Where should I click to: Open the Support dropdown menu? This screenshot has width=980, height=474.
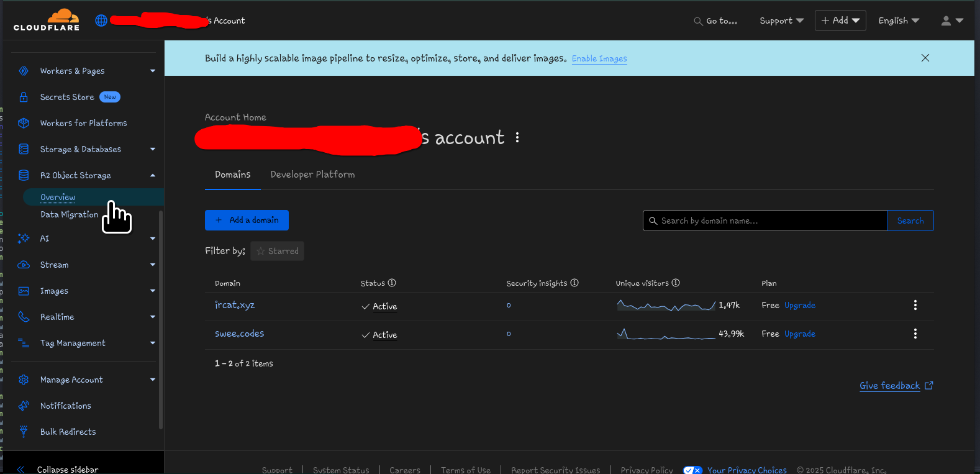coord(781,21)
